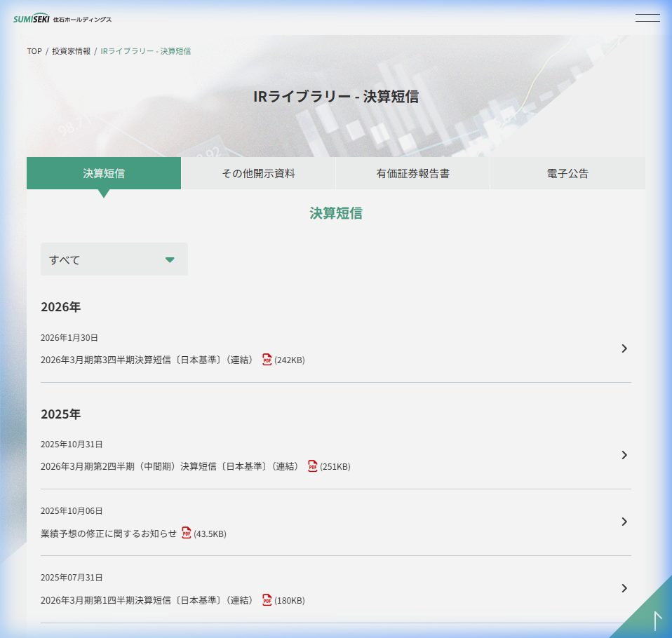Screen dimensions: 672x638
Task: Expand the 2026年1月30日 entry chevron
Action: tap(624, 348)
